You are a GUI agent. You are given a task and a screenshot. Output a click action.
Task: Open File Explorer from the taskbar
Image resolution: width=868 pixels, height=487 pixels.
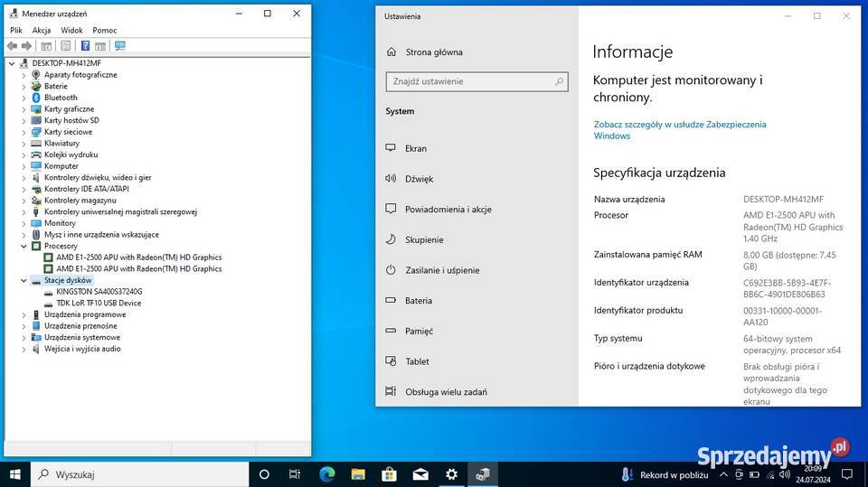coord(358,474)
